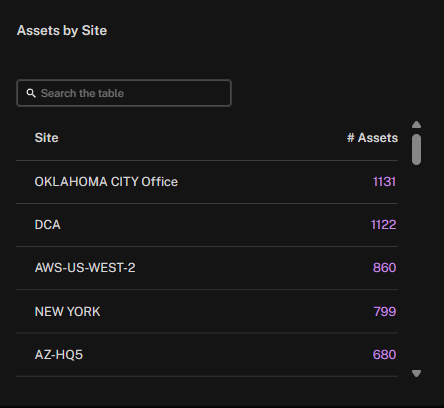Open asset count 860 link
The image size is (444, 408).
(x=384, y=268)
